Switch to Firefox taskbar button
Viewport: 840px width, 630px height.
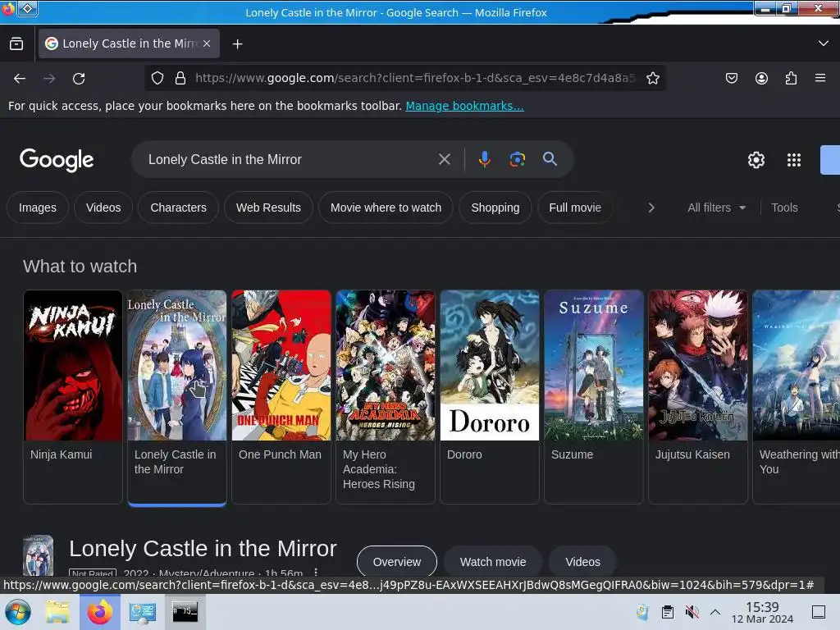99,612
